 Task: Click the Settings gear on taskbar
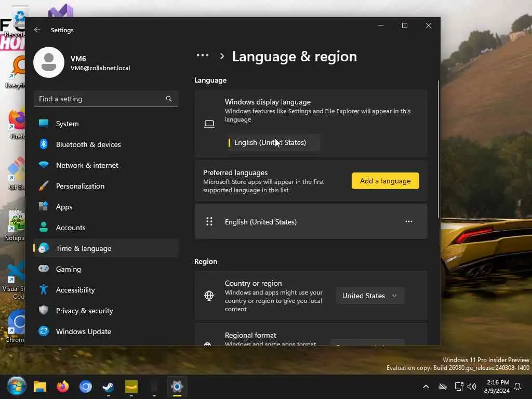(177, 387)
